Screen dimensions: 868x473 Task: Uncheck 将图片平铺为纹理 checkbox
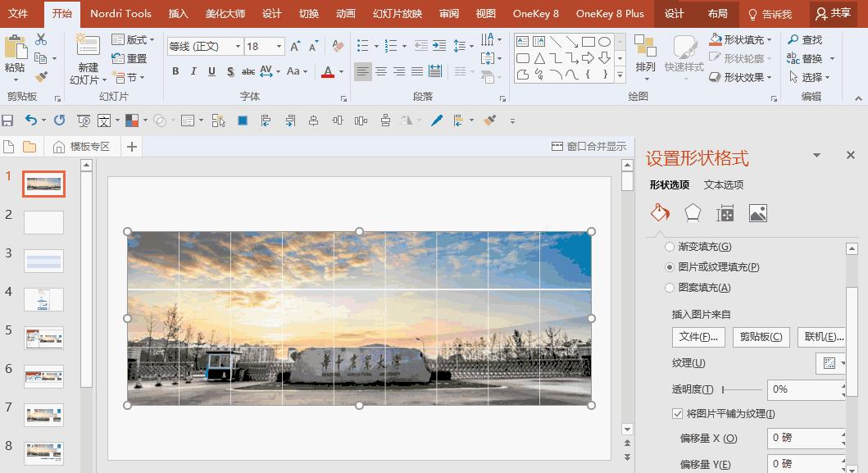677,414
